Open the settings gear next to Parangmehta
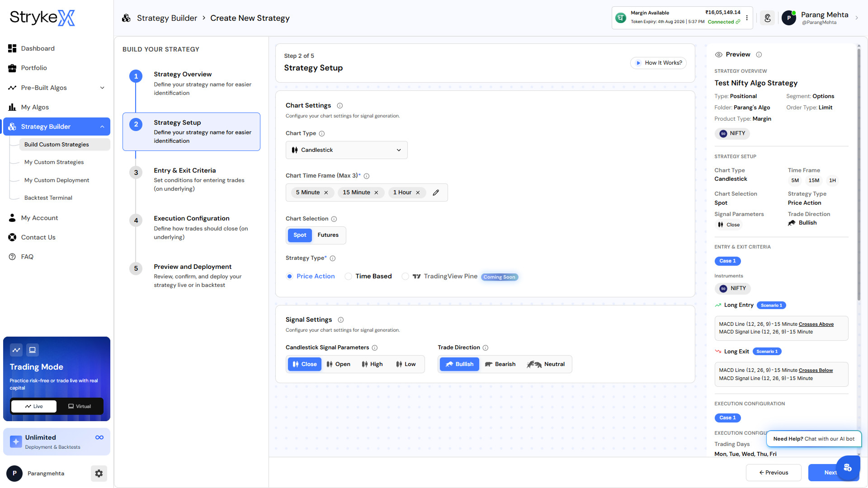 (99, 473)
